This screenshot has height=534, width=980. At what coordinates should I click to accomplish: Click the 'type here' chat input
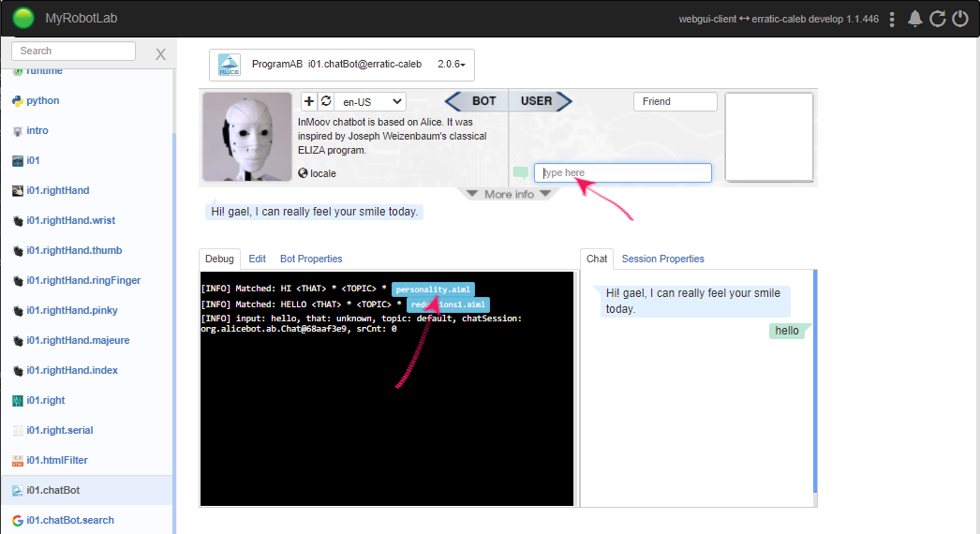623,172
